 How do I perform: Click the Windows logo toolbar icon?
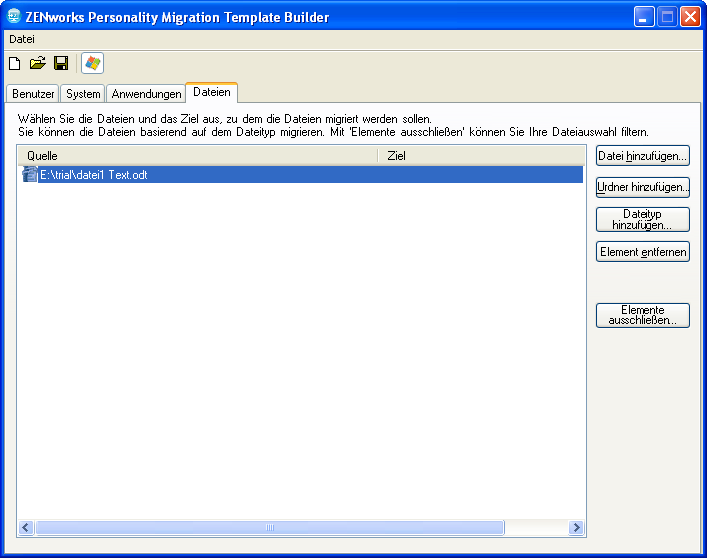tap(92, 63)
